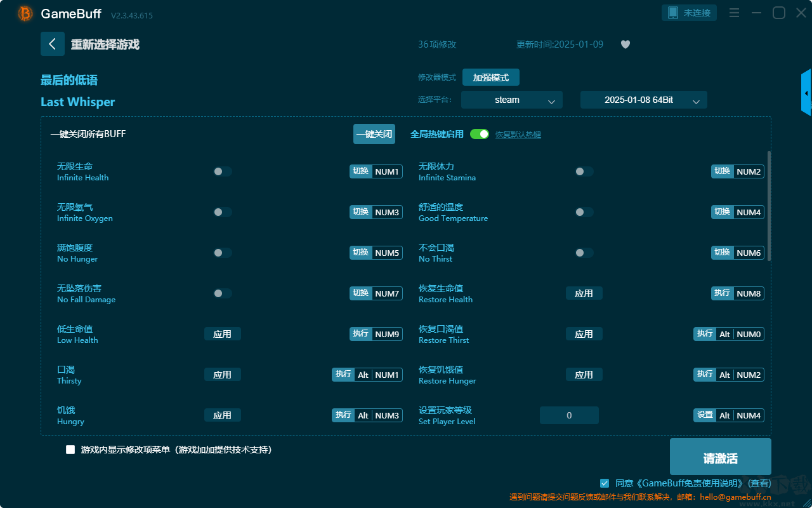Apply Low Health with 应用 button

(x=223, y=334)
